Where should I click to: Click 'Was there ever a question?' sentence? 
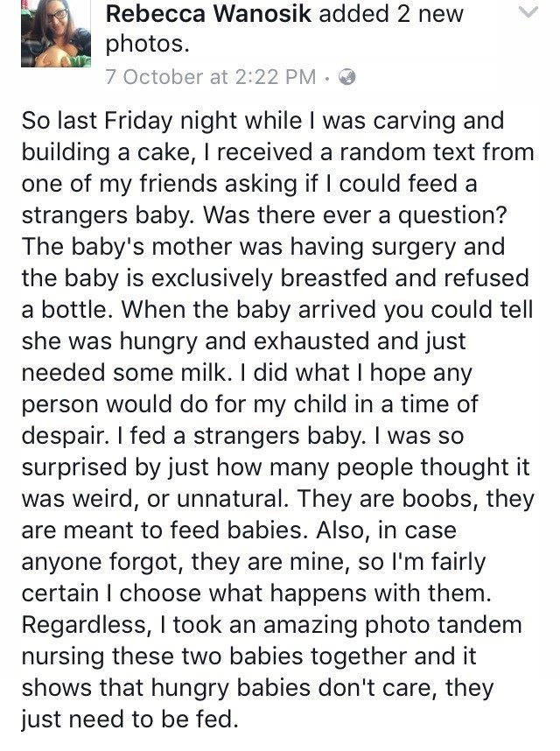pos(354,215)
